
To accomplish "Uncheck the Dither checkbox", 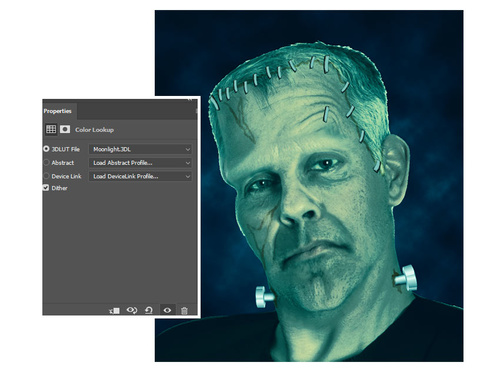I will pos(46,188).
